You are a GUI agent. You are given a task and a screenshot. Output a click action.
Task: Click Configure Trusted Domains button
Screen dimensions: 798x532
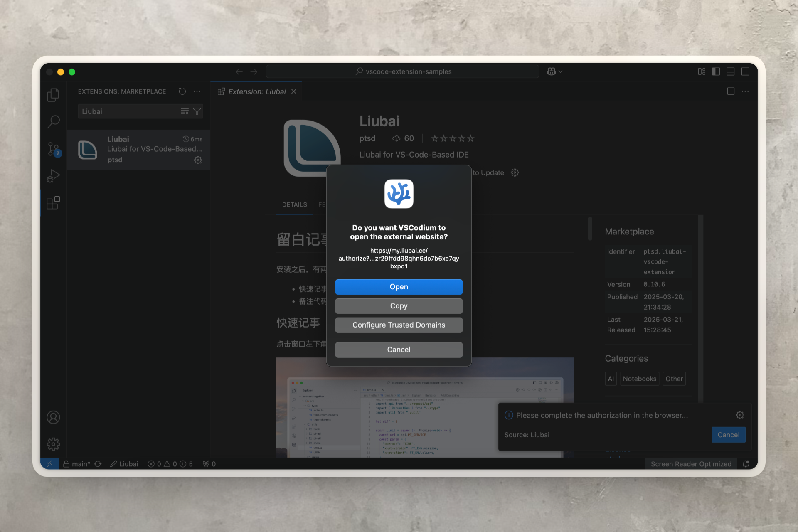[x=399, y=325]
